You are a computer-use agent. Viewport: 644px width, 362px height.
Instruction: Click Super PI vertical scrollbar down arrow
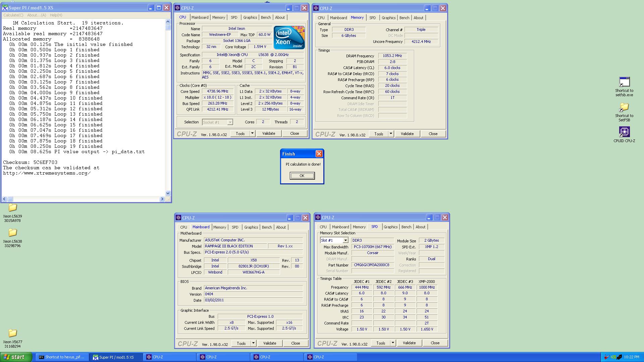pos(168,193)
